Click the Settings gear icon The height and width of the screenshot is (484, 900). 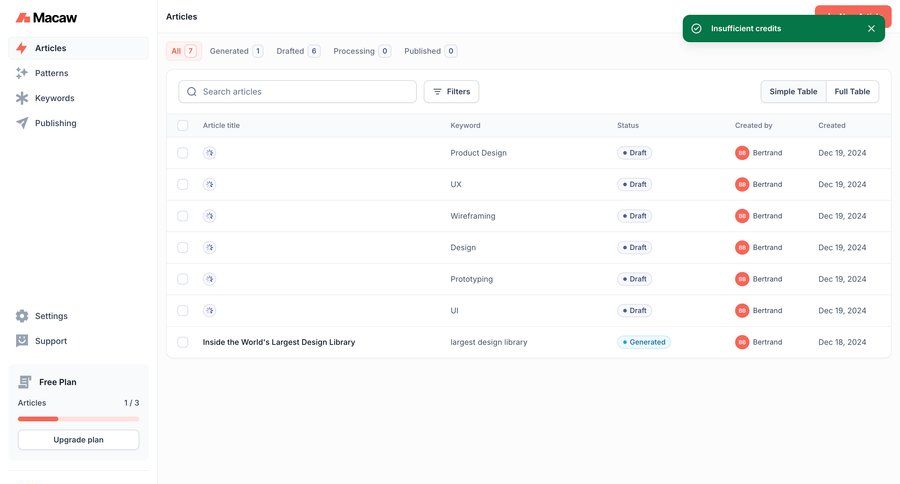click(22, 316)
